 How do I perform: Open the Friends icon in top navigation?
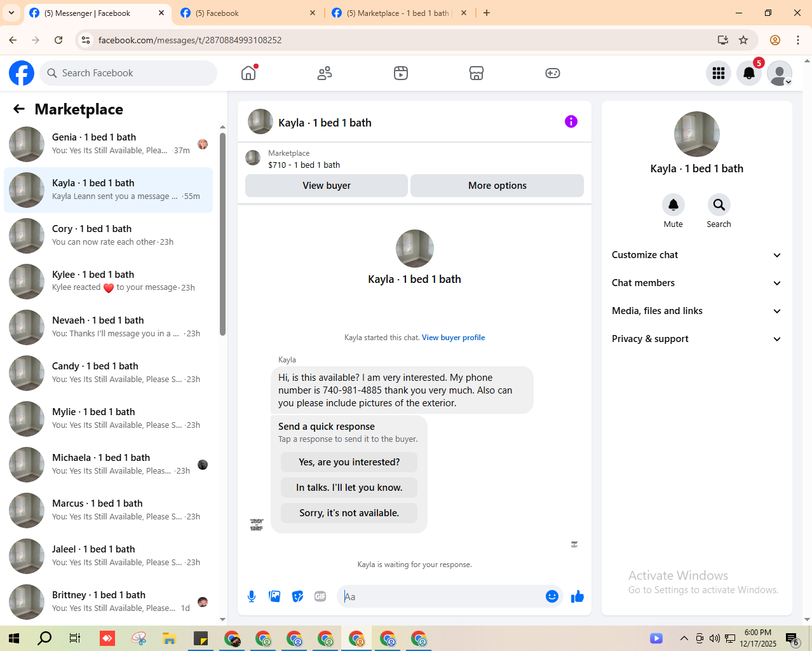coord(325,73)
